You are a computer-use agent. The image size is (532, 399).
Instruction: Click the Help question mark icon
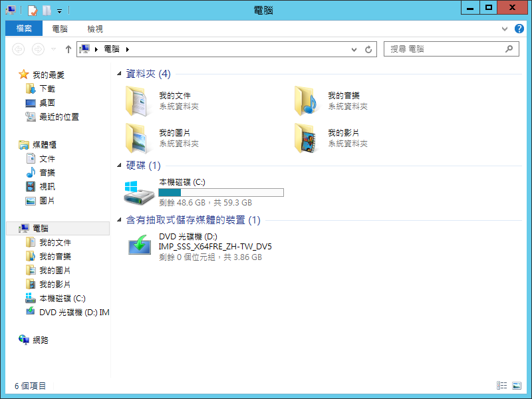click(519, 29)
